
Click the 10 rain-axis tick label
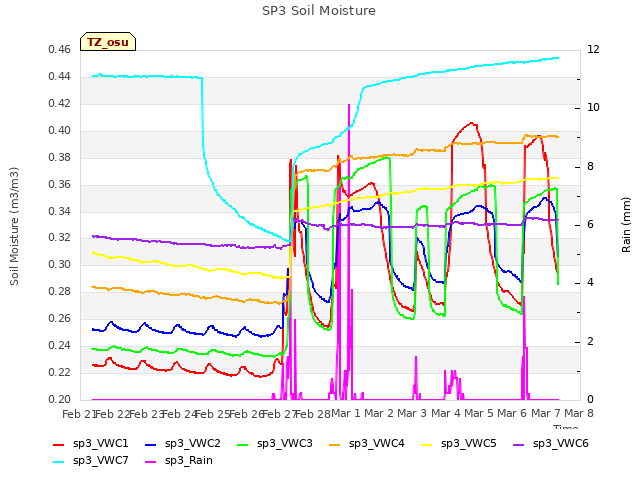[x=593, y=108]
